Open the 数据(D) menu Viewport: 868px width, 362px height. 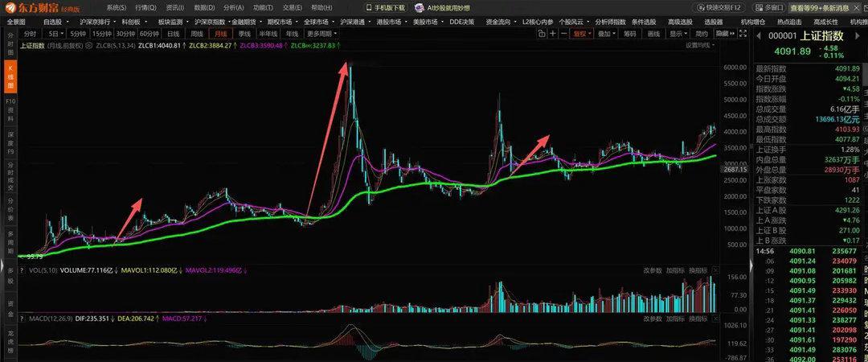[x=204, y=8]
